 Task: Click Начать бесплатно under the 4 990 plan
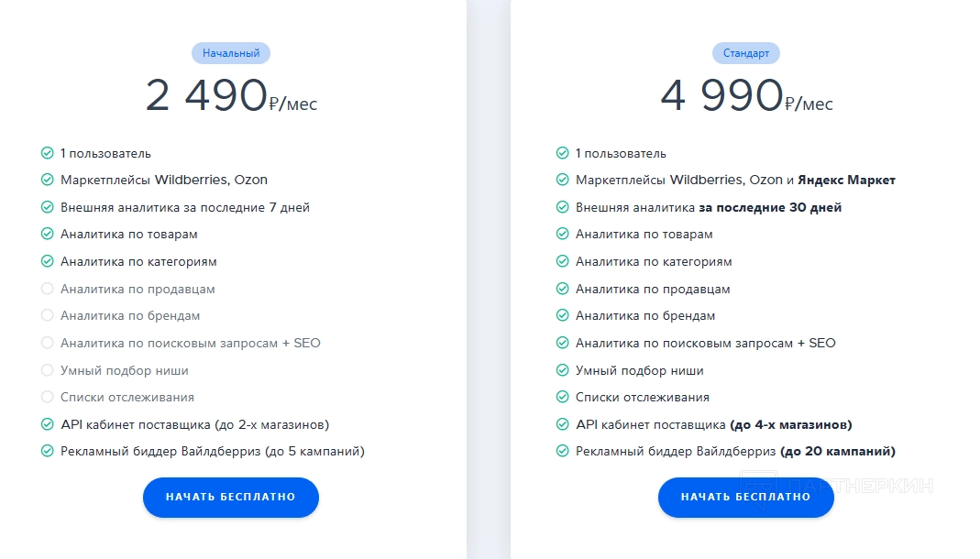[745, 497]
